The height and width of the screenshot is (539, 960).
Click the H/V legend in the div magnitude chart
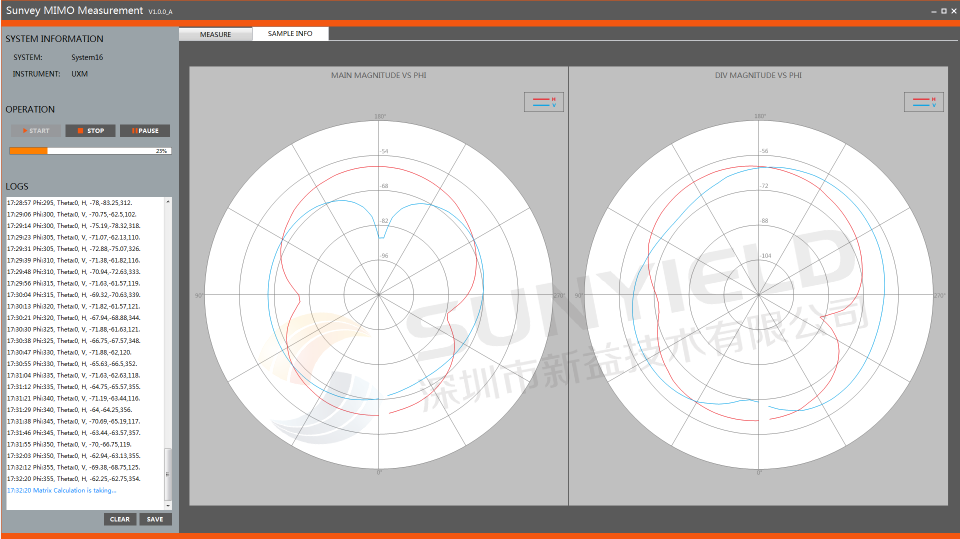(923, 101)
